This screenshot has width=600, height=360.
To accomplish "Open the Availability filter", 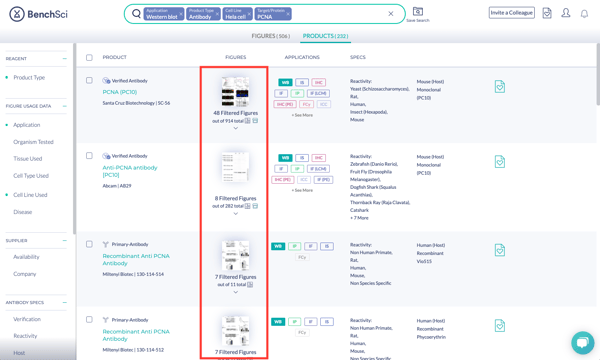I will (x=26, y=257).
